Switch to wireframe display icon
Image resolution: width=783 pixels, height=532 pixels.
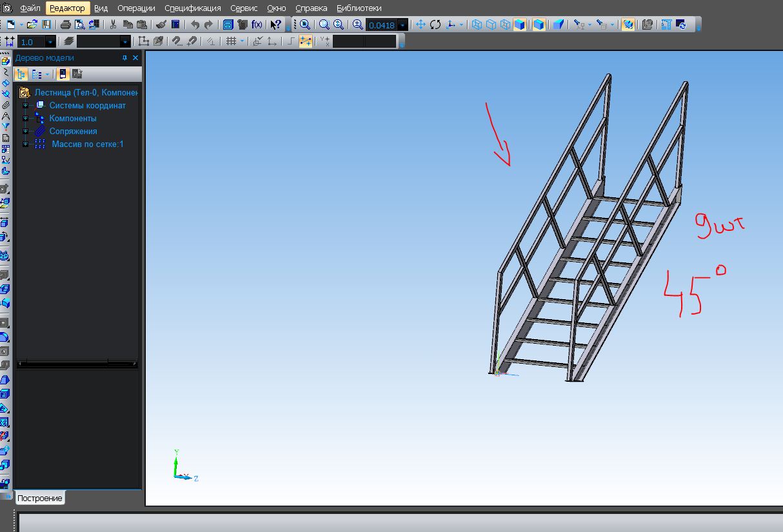click(x=477, y=25)
